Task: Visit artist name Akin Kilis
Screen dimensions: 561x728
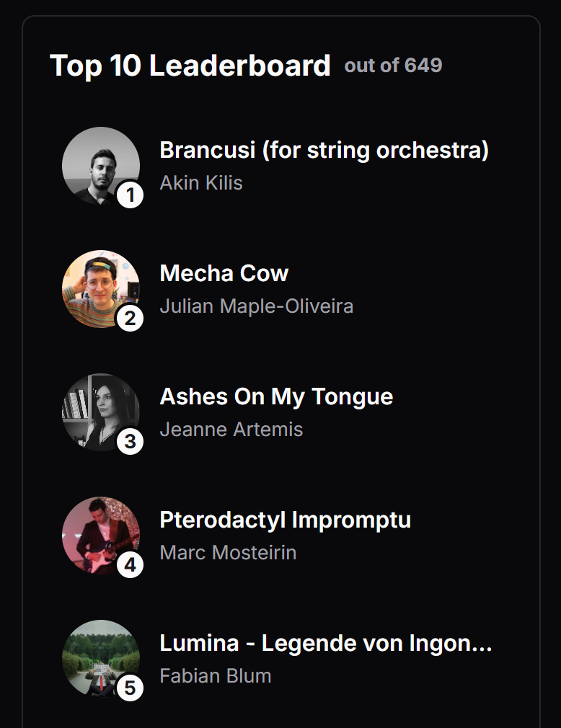Action: (201, 183)
